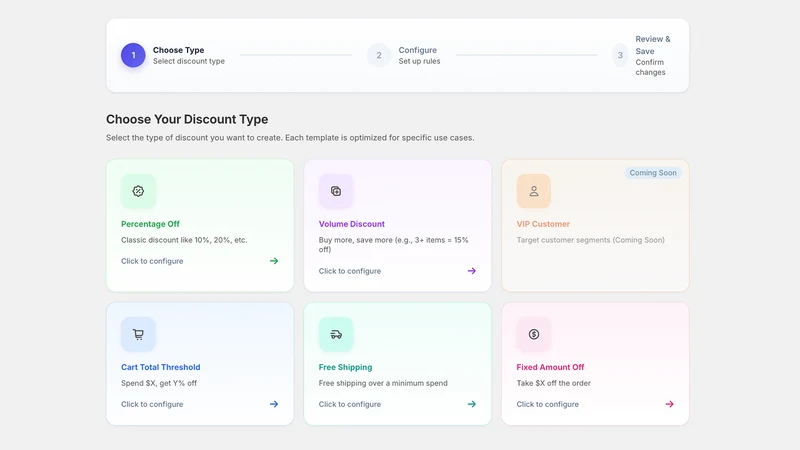Choose the Free Shipping title
Viewport: 800px width, 450px height.
point(345,367)
